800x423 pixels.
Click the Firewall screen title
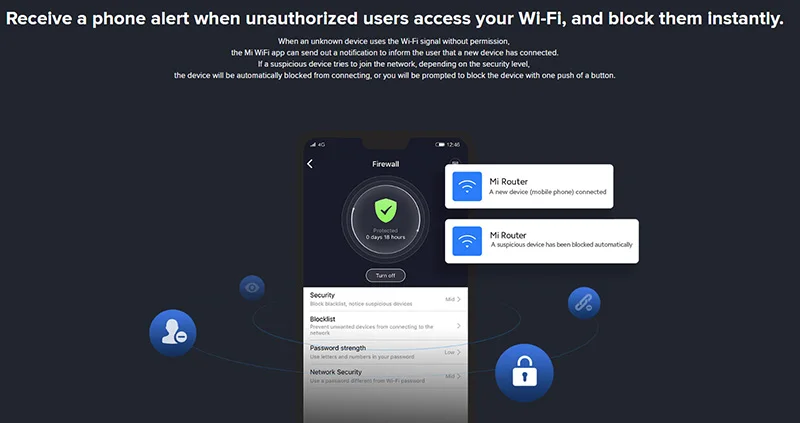click(x=386, y=164)
